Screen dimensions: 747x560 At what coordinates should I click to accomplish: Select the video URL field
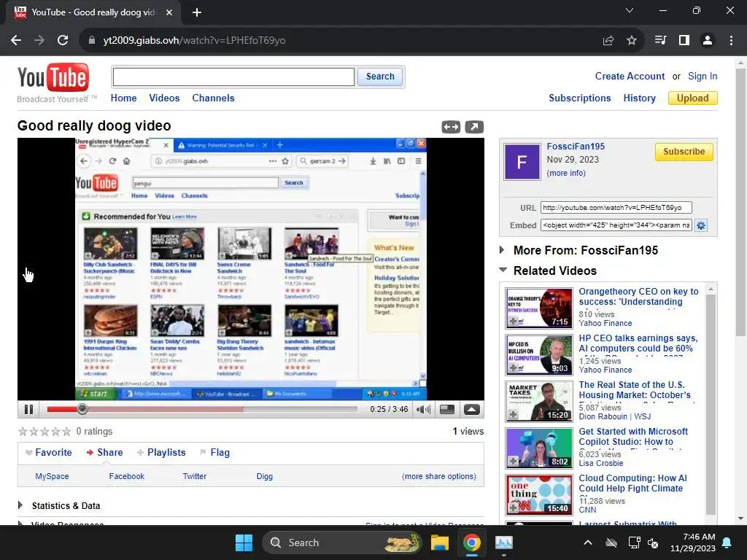pos(616,208)
